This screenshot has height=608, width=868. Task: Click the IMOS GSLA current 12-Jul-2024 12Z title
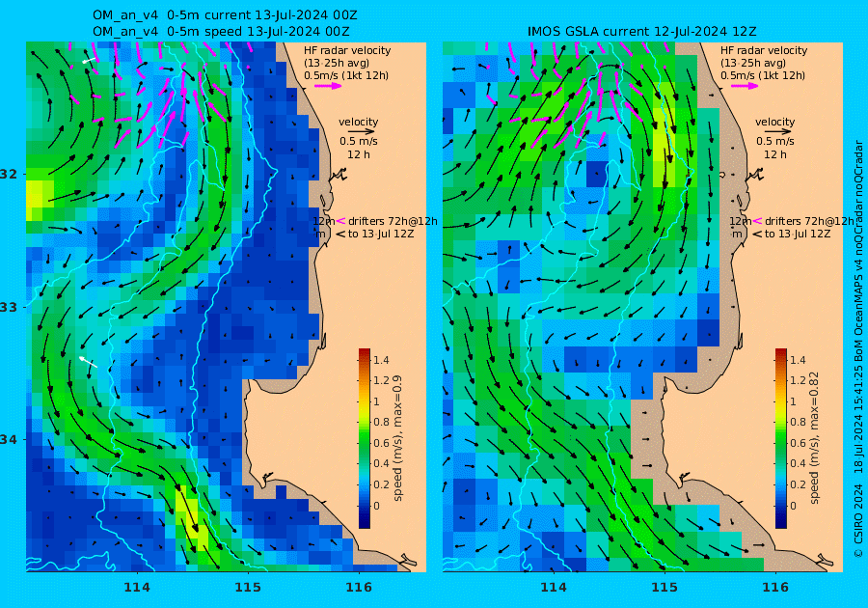click(x=641, y=31)
